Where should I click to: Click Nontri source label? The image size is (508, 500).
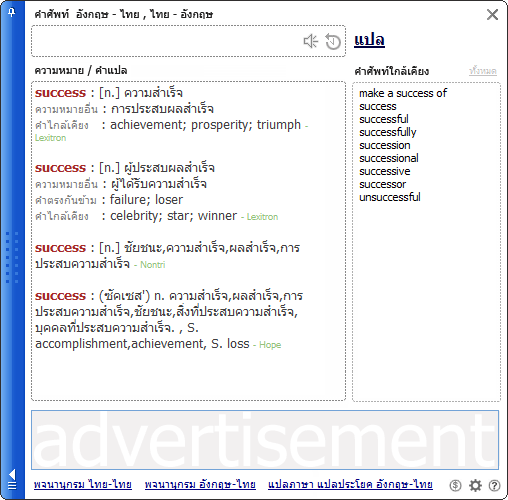click(x=152, y=265)
